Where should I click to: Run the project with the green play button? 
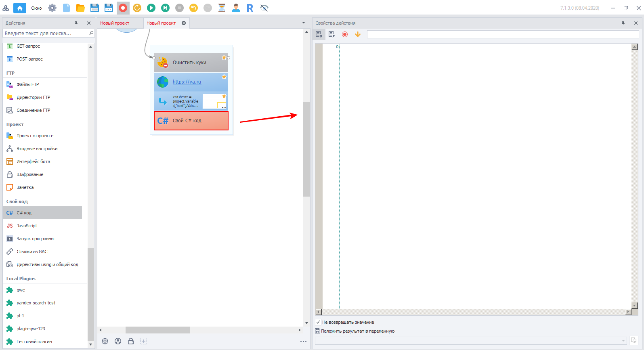(151, 8)
